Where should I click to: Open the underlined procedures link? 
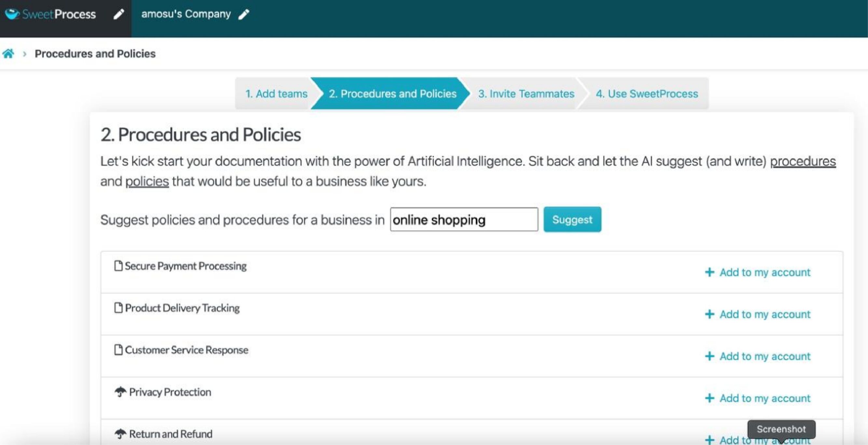click(x=803, y=161)
